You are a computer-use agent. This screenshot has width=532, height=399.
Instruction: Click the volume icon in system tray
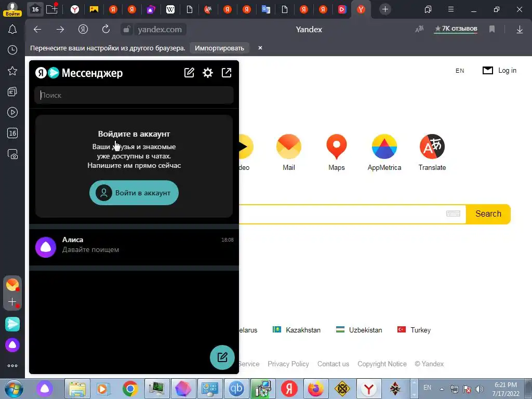click(x=480, y=389)
